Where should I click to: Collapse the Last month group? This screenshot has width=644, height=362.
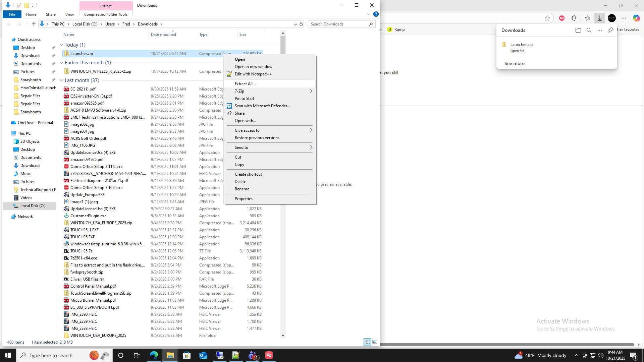(x=61, y=80)
